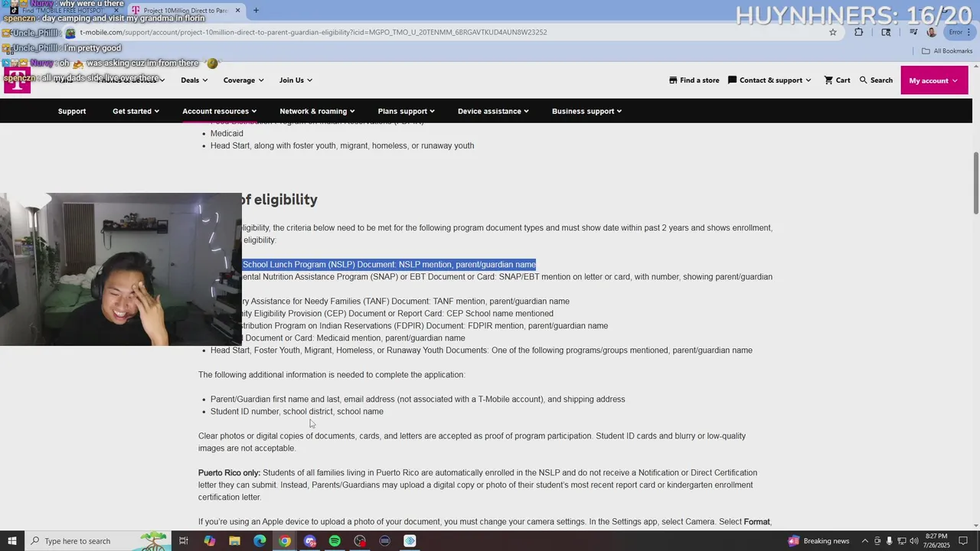The width and height of the screenshot is (980, 551).
Task: Expand Business support menu
Action: tap(586, 111)
